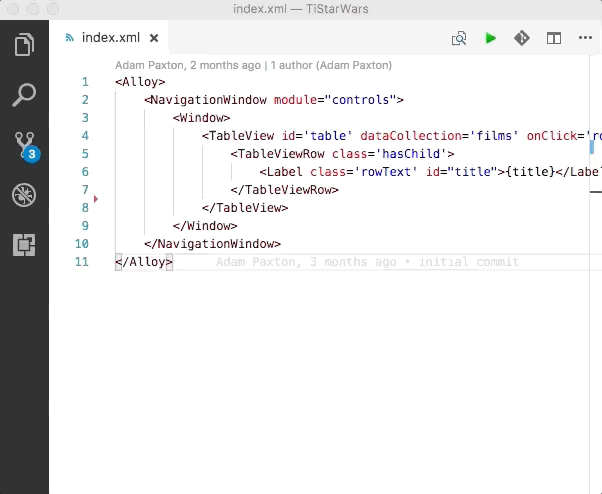The height and width of the screenshot is (494, 602).
Task: Open the Extensions view
Action: tap(24, 245)
